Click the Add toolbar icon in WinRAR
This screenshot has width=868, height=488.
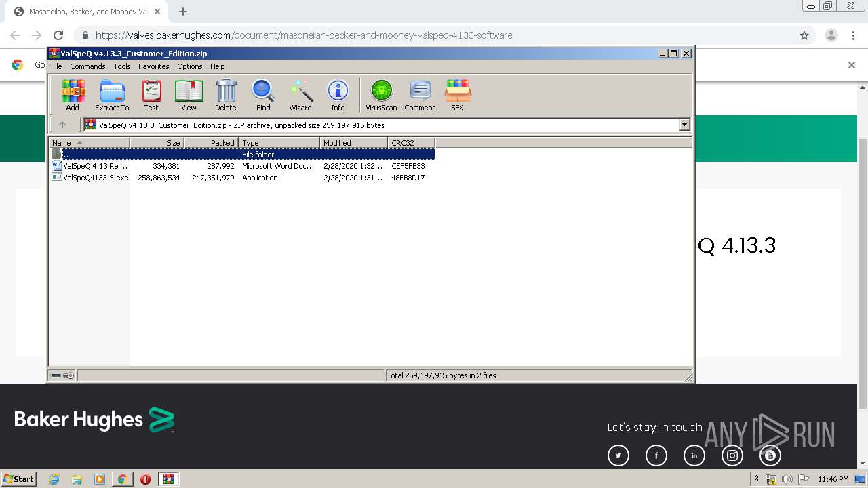pyautogui.click(x=73, y=95)
